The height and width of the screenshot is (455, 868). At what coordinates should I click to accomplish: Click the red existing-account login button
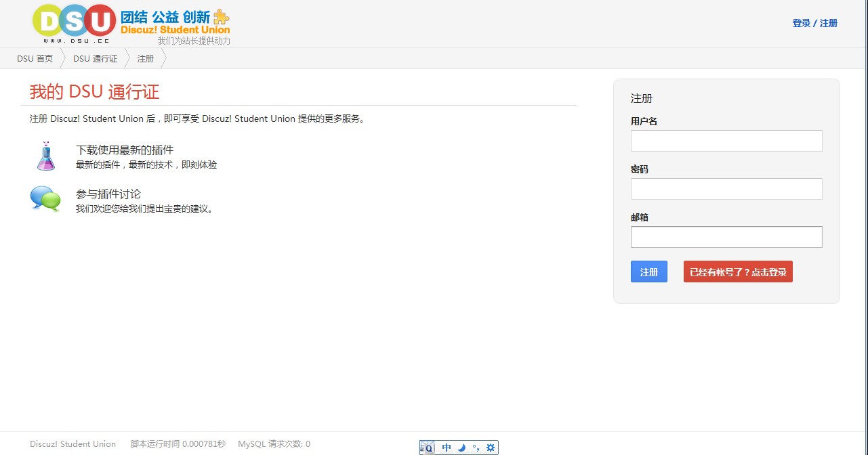[x=737, y=271]
